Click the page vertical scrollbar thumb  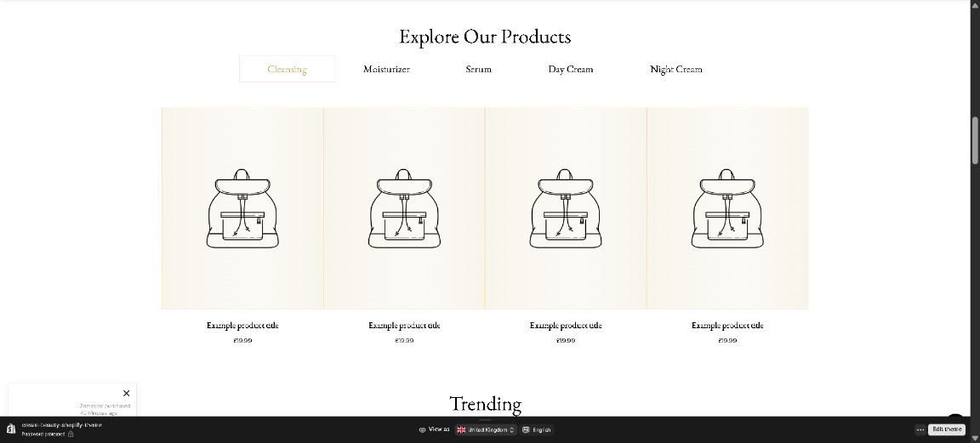click(x=974, y=140)
